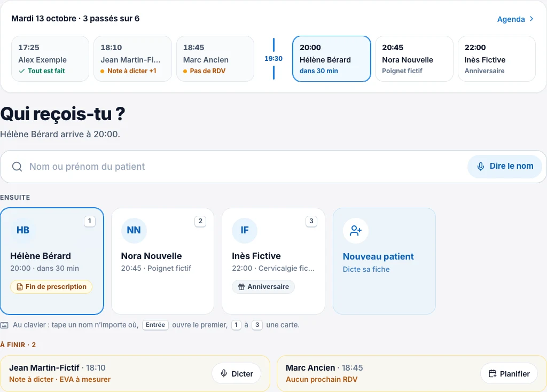The image size is (547, 392).
Task: Click the gift icon in the Anniversaire badge
Action: pos(241,287)
